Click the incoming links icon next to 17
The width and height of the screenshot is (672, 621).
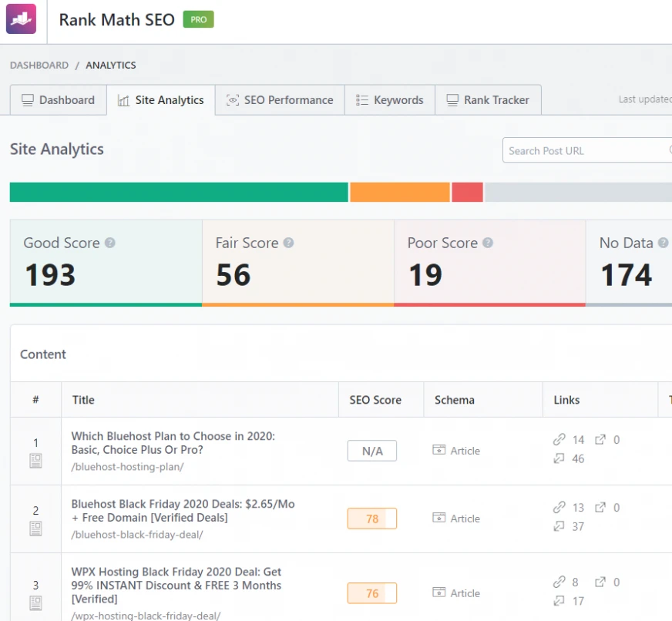tap(559, 600)
